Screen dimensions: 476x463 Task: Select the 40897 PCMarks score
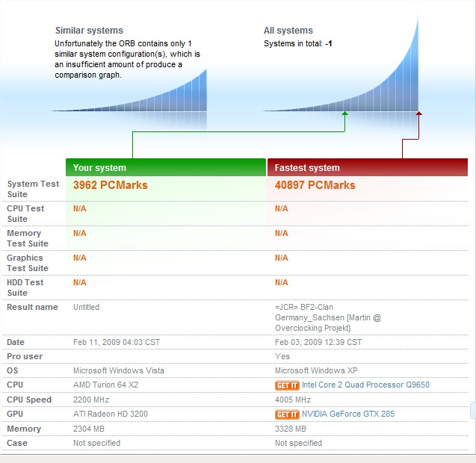[x=315, y=185]
